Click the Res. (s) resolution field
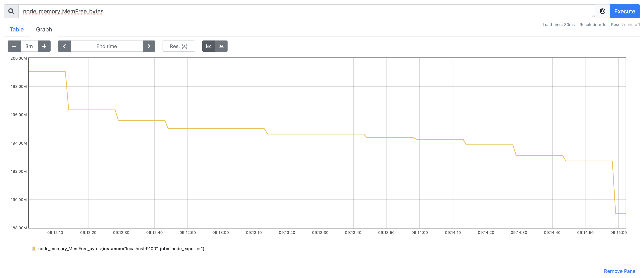This screenshot has height=278, width=644. click(x=178, y=46)
